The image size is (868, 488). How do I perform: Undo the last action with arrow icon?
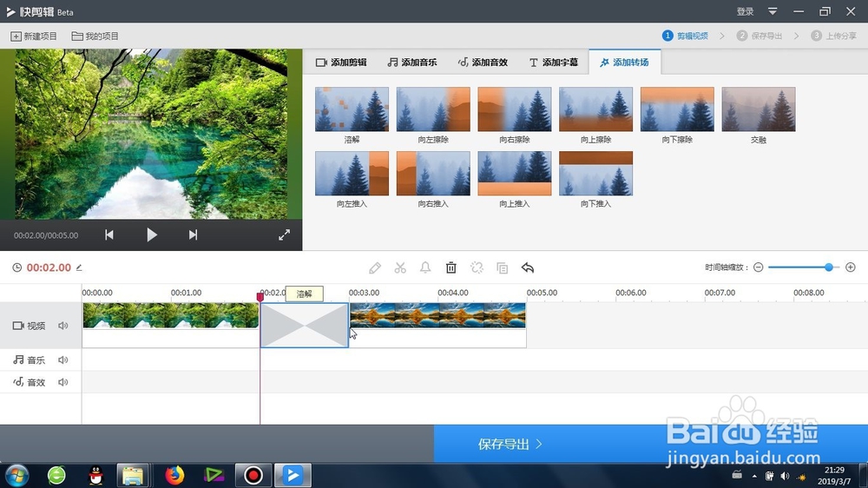[528, 268]
